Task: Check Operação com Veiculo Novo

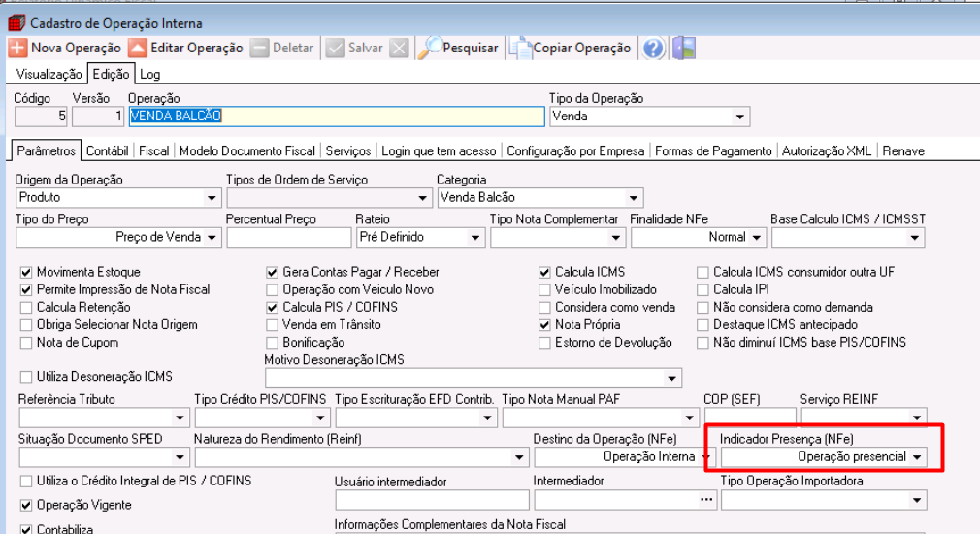Action: pos(272,289)
